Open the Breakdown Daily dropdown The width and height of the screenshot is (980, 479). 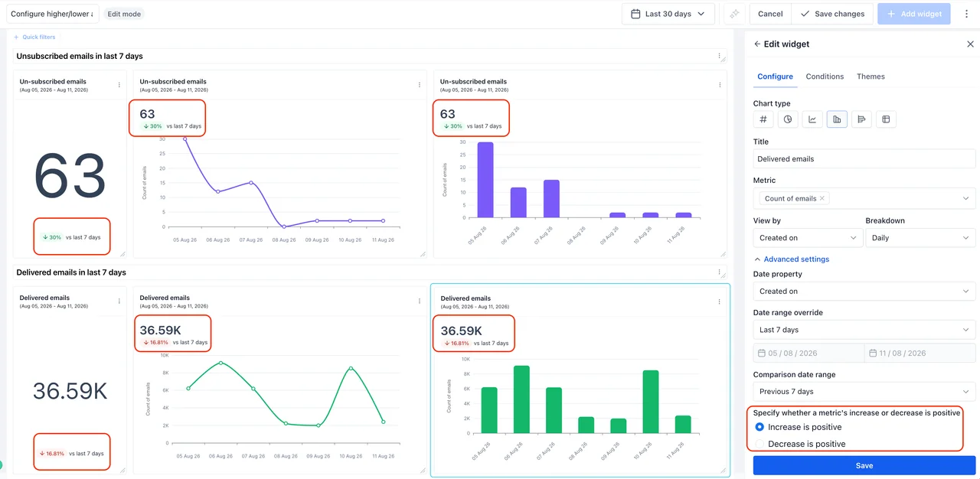[x=920, y=238]
